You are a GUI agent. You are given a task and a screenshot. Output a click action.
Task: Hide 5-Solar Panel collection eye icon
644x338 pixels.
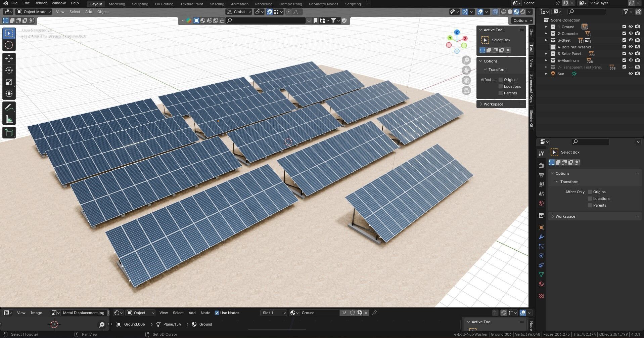point(631,54)
